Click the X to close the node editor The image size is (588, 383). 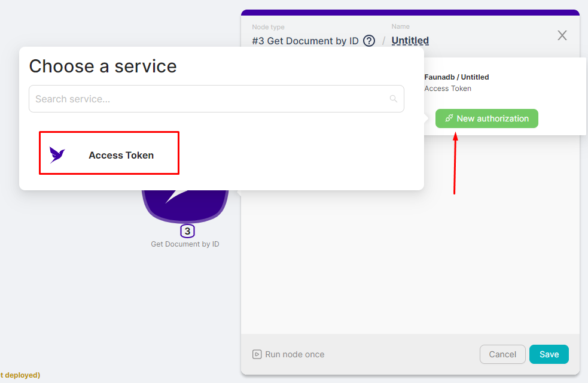[562, 35]
